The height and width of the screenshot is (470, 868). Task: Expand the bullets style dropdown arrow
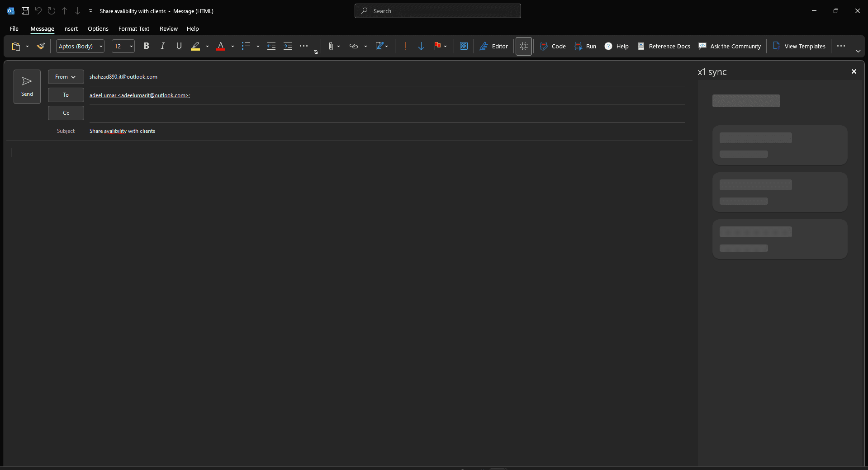pos(258,46)
